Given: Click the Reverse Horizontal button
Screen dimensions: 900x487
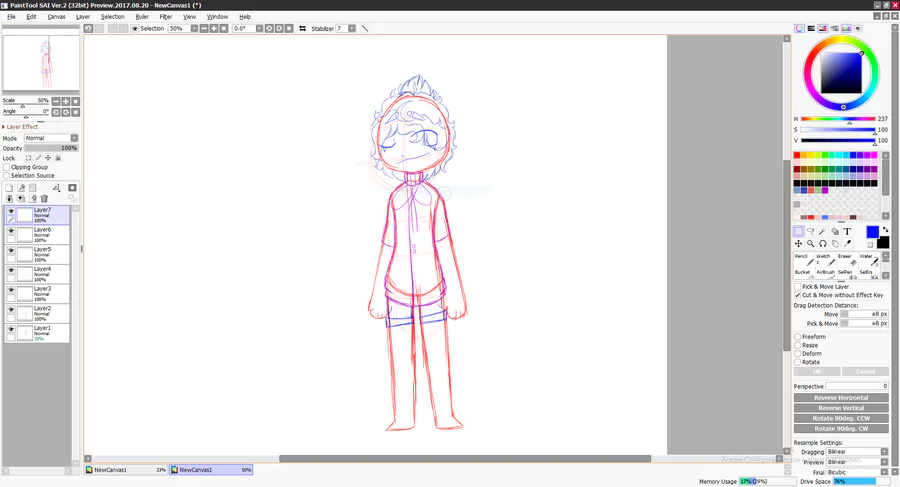Looking at the screenshot, I should point(841,397).
